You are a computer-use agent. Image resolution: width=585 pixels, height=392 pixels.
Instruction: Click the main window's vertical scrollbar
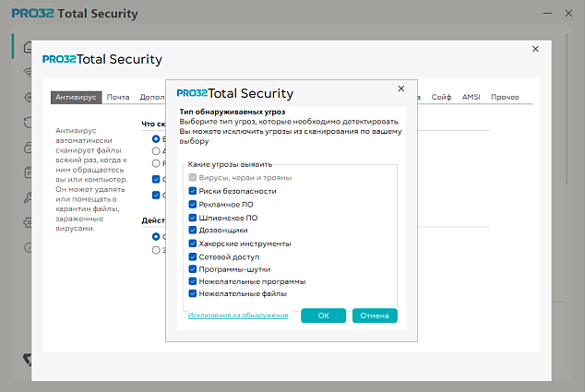coord(567,108)
